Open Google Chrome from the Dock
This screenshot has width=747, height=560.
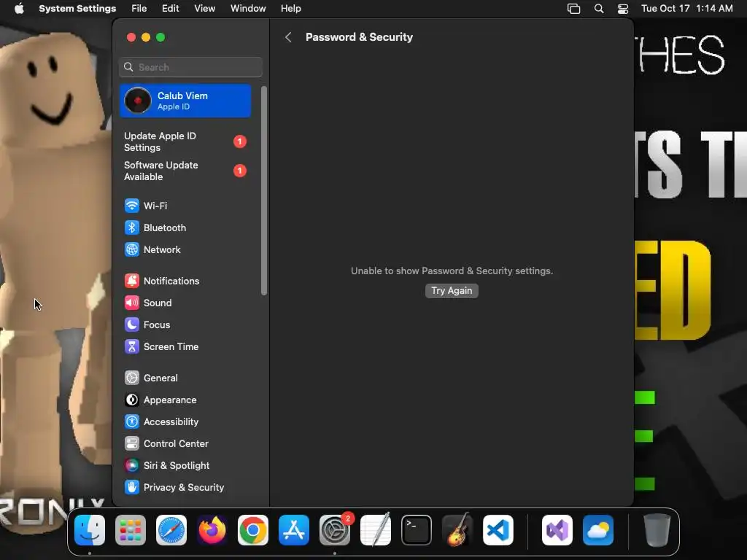(x=253, y=530)
